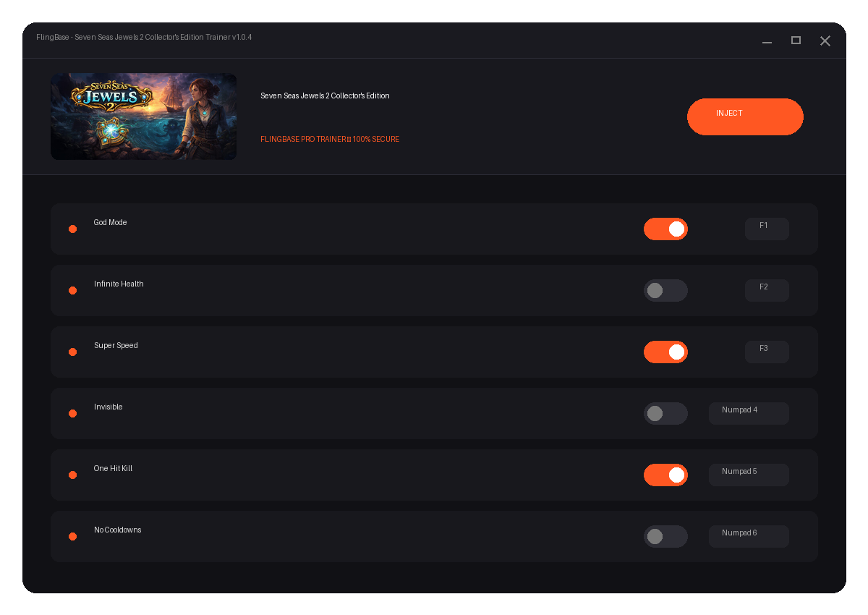
Task: Click the orange INJECT button
Action: tap(745, 116)
